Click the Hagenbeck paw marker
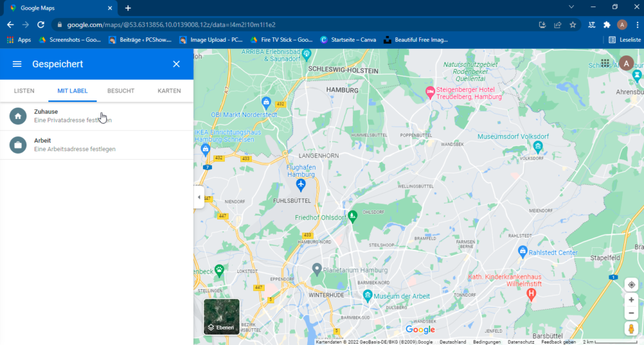 220,271
